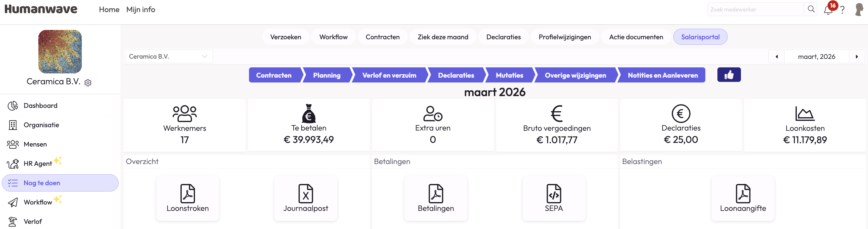Click the search magnifier icon
The image size is (868, 229).
[x=811, y=9]
